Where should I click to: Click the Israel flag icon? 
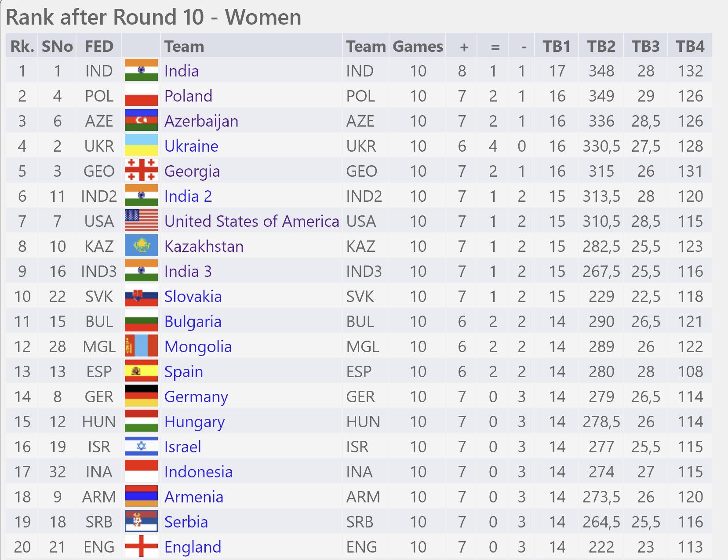tap(141, 446)
